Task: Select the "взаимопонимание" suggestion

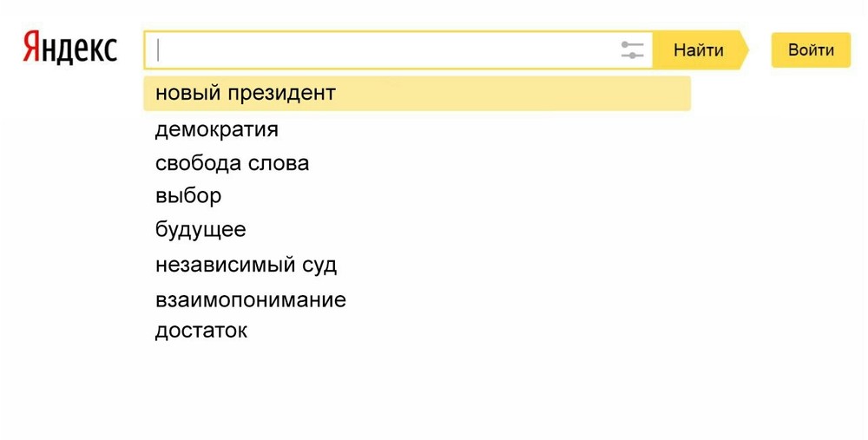Action: click(x=250, y=300)
